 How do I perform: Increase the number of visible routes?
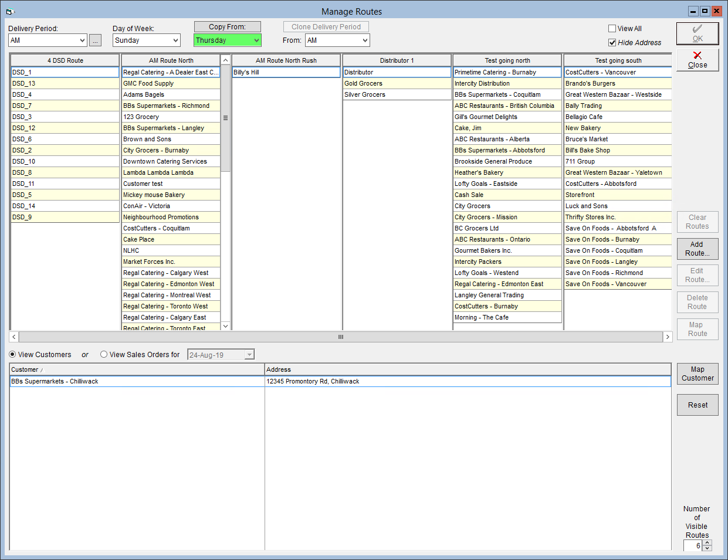707,543
